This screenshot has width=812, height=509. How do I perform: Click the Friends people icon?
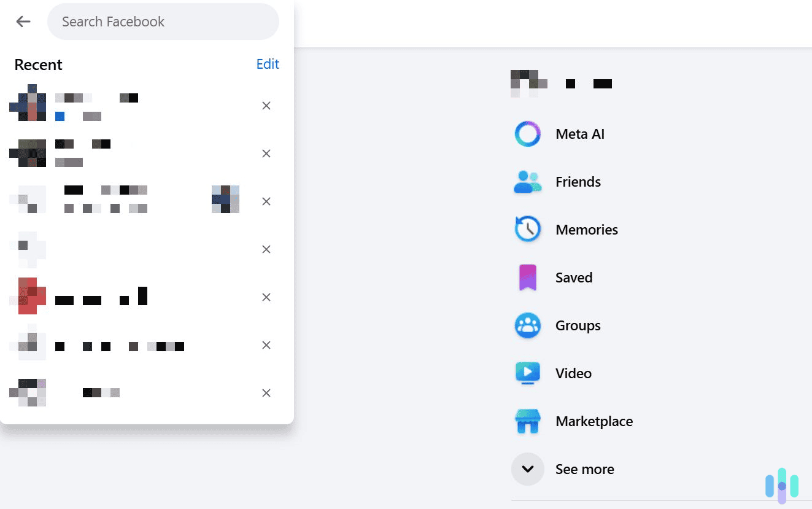click(527, 182)
